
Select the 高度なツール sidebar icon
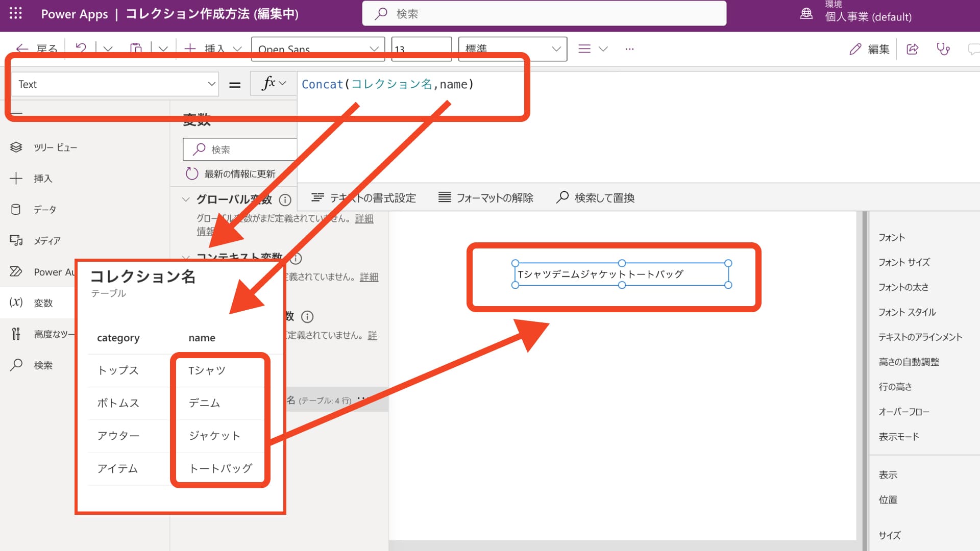tap(15, 334)
